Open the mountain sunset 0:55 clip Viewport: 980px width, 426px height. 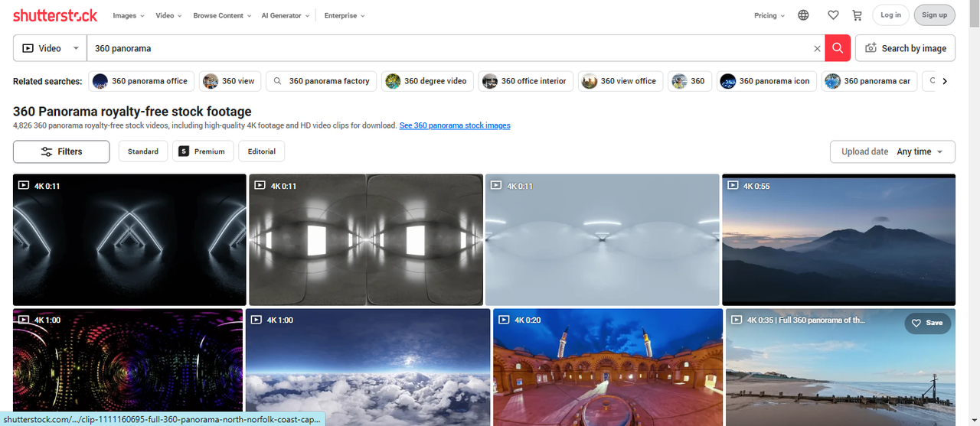pyautogui.click(x=838, y=239)
